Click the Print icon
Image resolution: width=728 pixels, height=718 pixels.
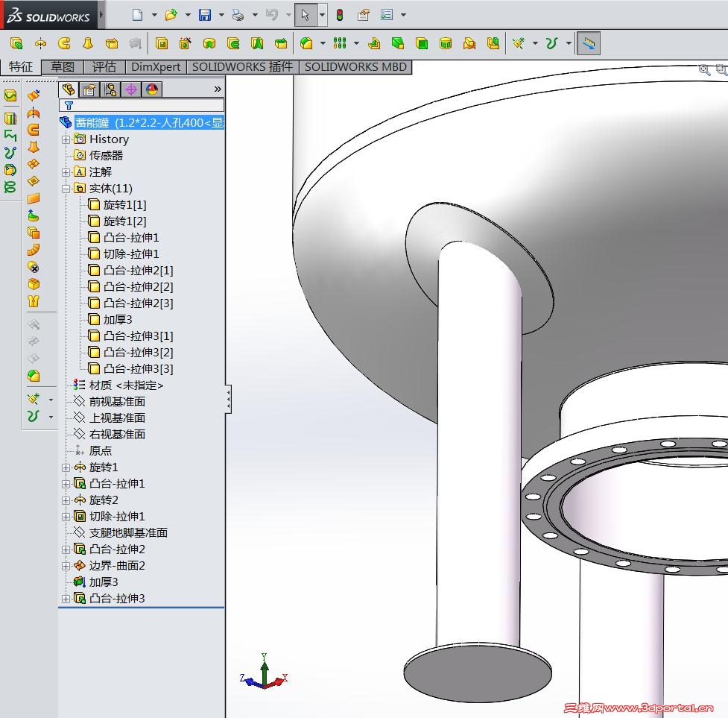click(238, 15)
